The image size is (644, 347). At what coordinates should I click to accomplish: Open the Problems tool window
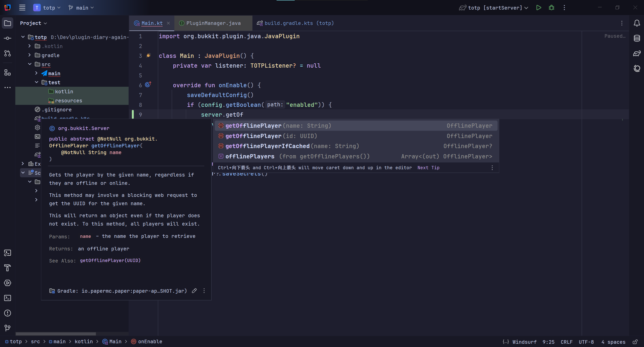pos(8,313)
